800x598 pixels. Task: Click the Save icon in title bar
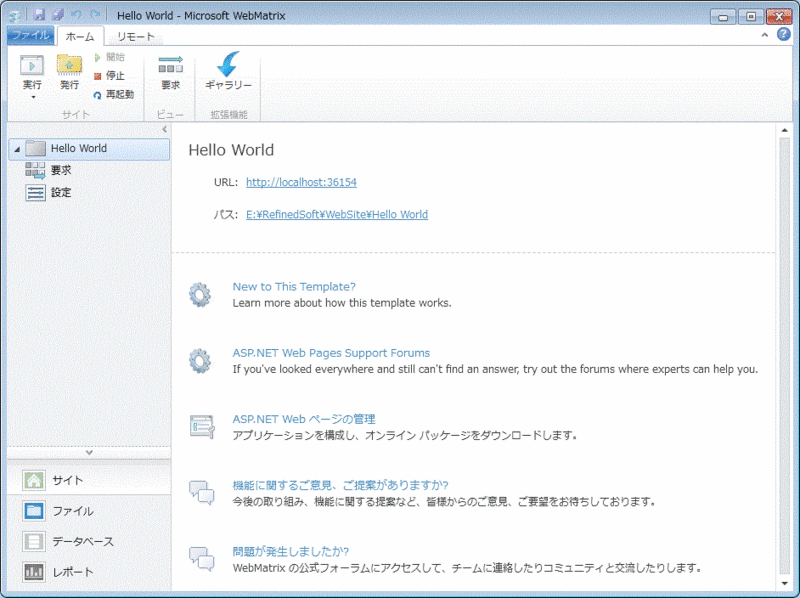click(x=39, y=15)
